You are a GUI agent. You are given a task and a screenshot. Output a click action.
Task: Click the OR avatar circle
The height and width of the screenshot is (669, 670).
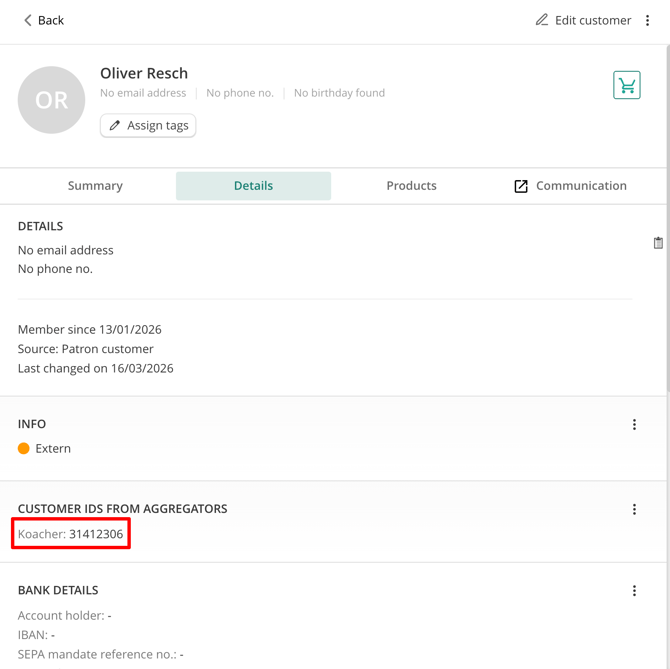[x=51, y=100]
